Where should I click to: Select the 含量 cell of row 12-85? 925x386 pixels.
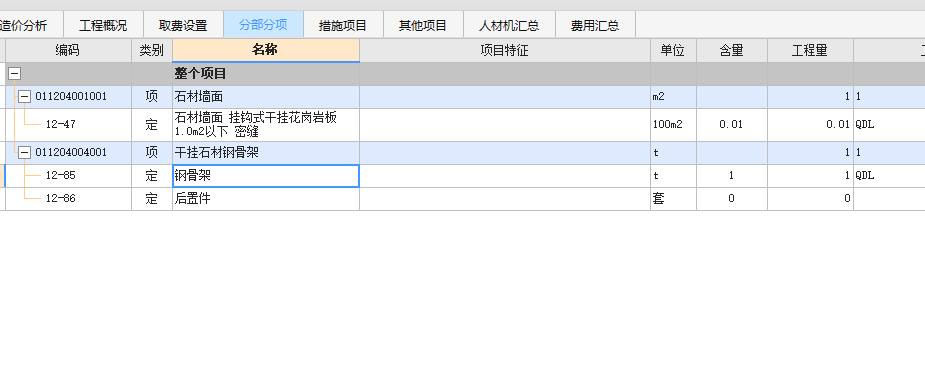(732, 176)
